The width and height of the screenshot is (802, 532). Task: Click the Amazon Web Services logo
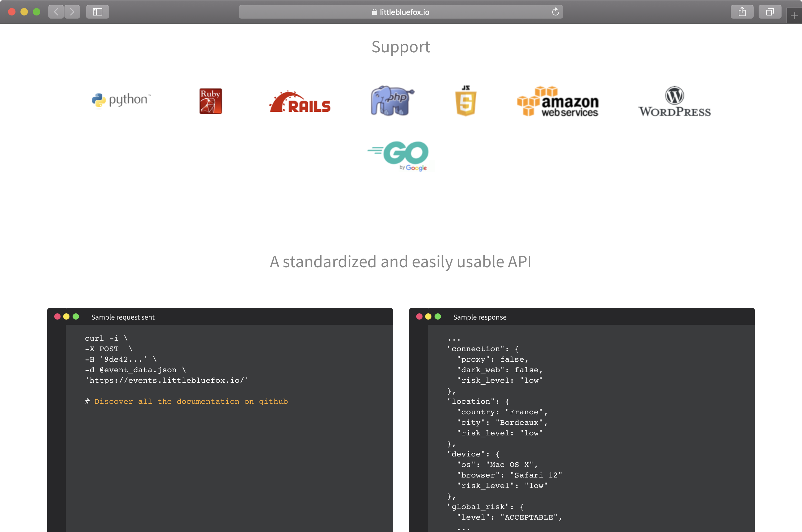coord(557,102)
